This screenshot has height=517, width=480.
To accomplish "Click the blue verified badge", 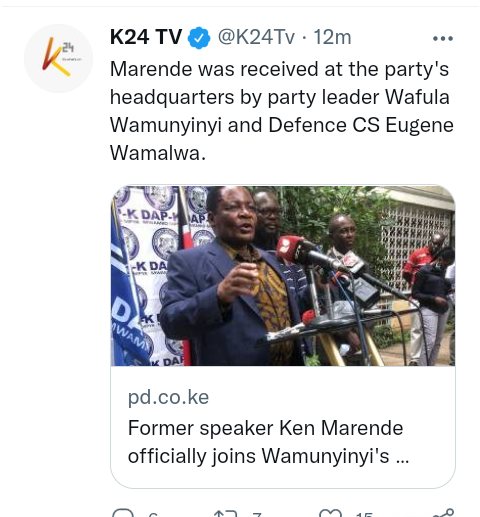I will 199,38.
